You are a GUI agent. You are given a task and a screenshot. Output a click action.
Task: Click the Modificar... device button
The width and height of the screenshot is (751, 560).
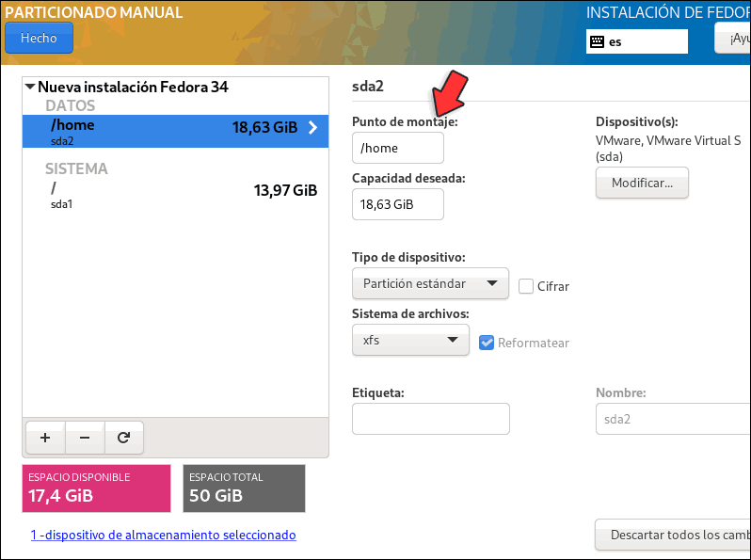[642, 183]
